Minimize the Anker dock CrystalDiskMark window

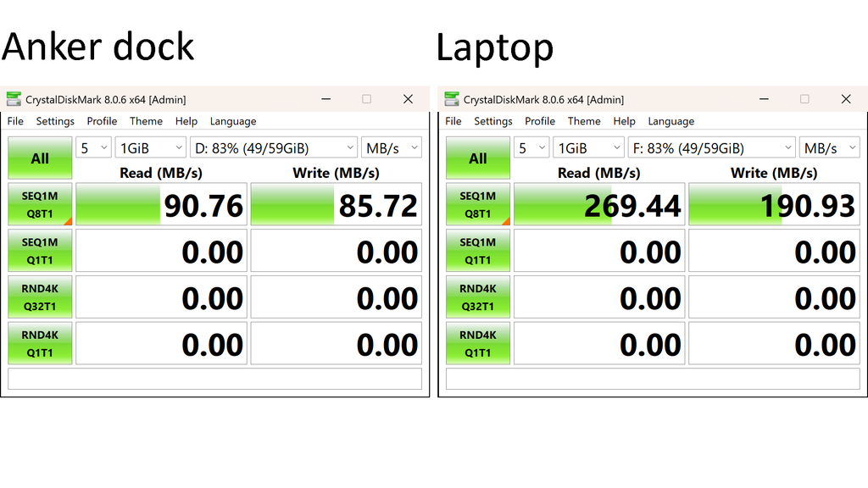(326, 99)
